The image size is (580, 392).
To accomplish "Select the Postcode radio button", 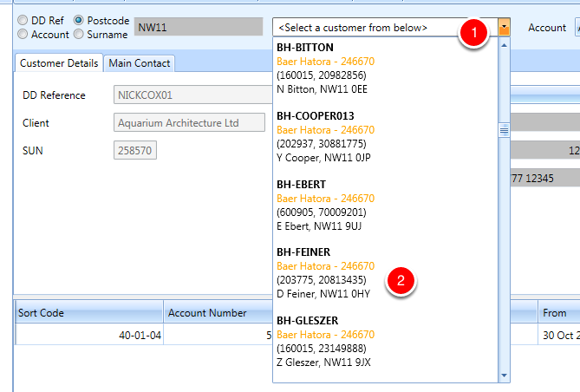I will point(78,20).
